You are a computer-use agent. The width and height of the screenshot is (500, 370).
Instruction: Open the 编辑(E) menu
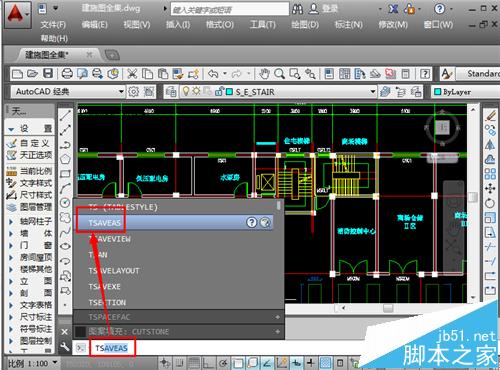click(94, 24)
